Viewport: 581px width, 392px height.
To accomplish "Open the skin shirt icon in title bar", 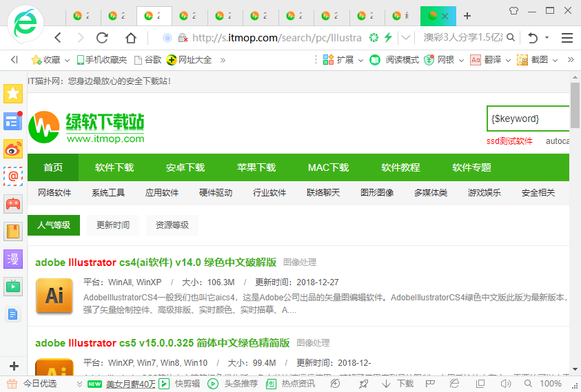I will coord(513,11).
